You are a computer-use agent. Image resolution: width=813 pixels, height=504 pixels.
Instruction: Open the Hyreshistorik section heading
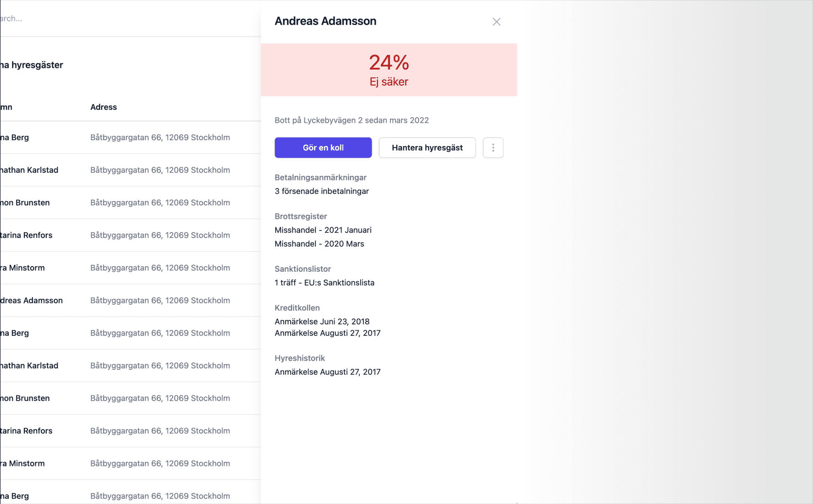[300, 358]
